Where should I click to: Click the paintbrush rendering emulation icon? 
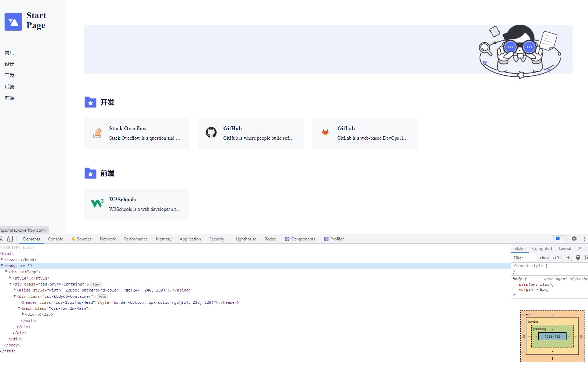pyautogui.click(x=578, y=258)
